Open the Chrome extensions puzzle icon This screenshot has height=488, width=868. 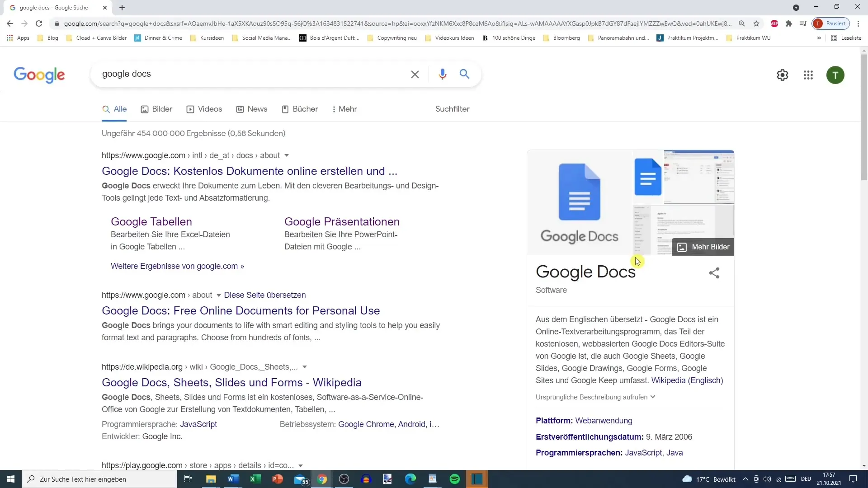pos(789,23)
